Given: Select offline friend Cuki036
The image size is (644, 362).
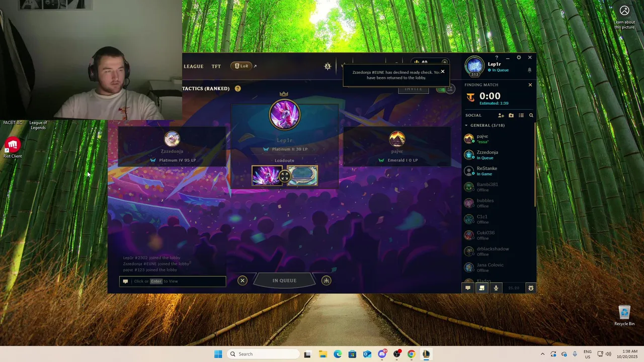Looking at the screenshot, I should tap(498, 235).
